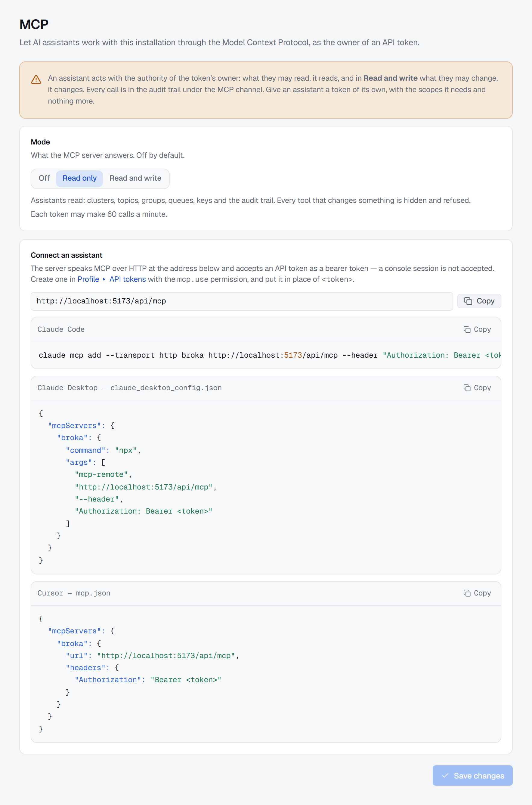Click the "--header" argument line
Image resolution: width=532 pixels, height=805 pixels.
99,499
